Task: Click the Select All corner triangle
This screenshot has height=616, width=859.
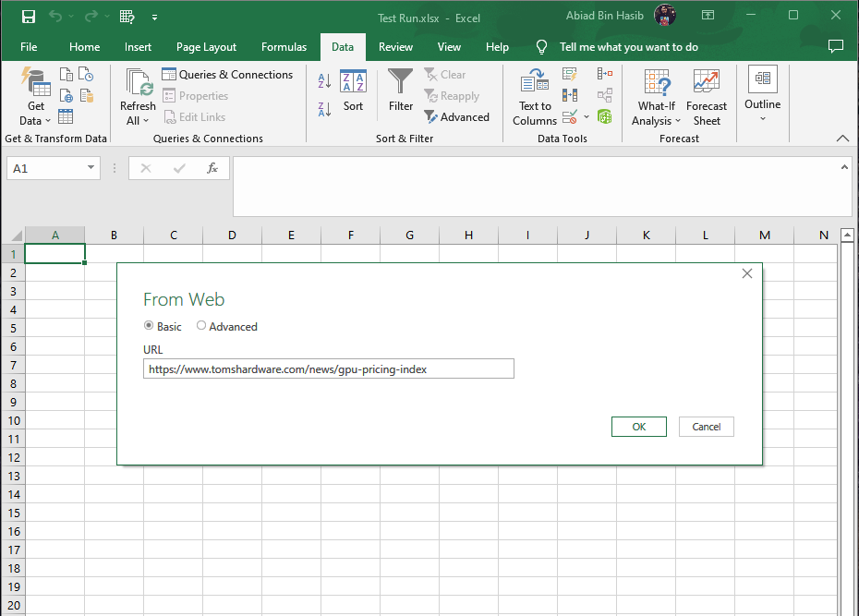Action: [x=17, y=236]
